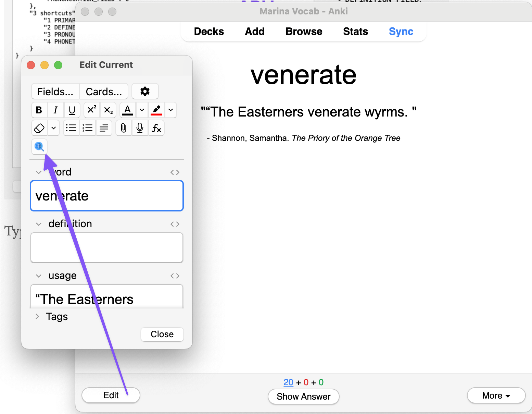Record audio with the microphone icon
Image resolution: width=532 pixels, height=414 pixels.
tap(140, 128)
